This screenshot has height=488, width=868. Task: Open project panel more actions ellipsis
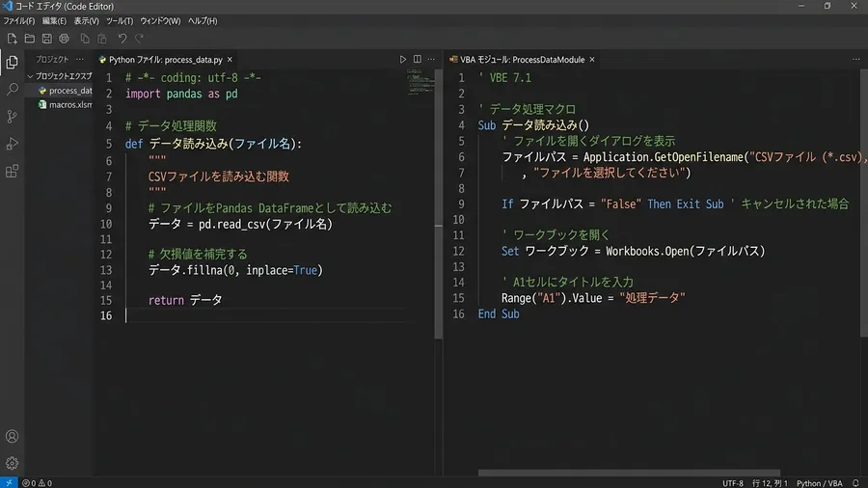[80, 59]
